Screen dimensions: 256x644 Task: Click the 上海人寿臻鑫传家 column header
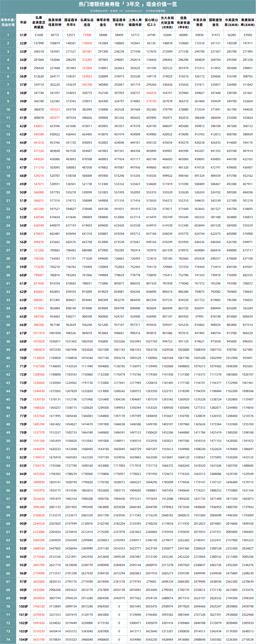(135, 22)
